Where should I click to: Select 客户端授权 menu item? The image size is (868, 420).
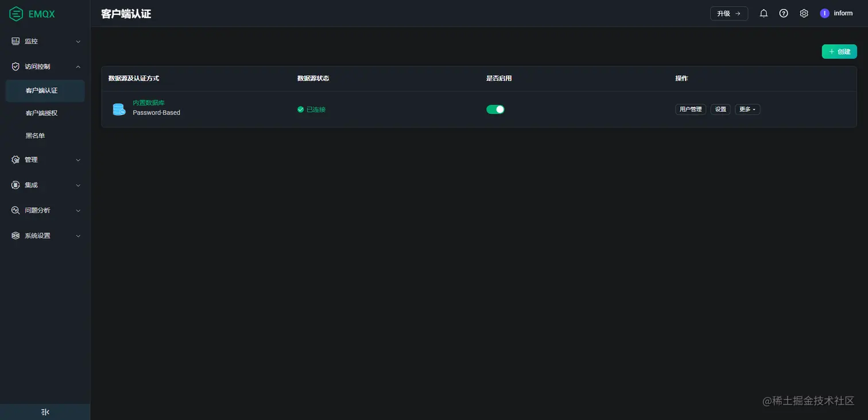(x=45, y=113)
